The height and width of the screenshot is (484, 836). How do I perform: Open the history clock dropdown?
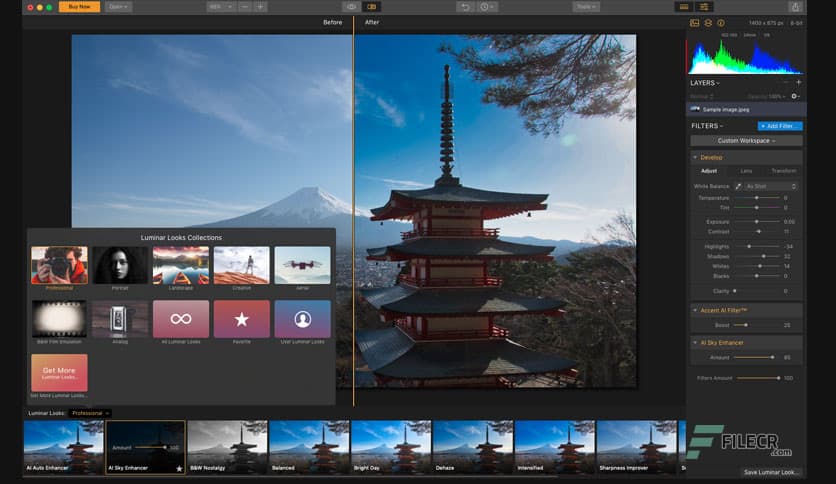486,7
